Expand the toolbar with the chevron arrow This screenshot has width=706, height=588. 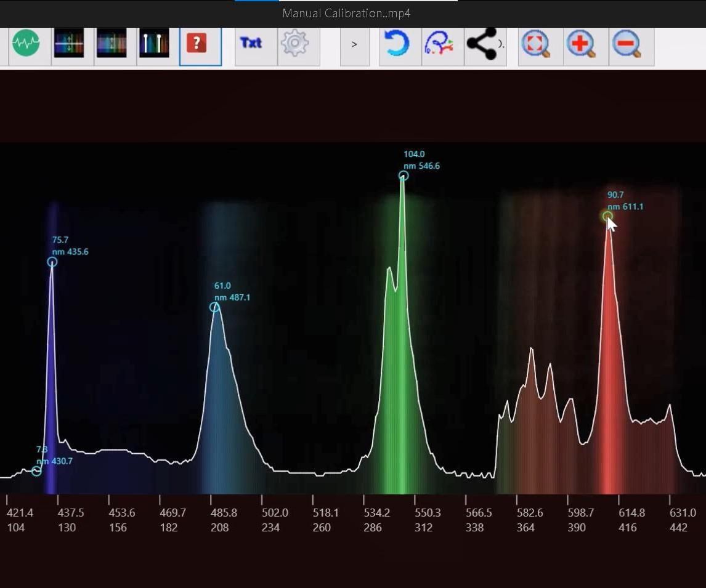pyautogui.click(x=354, y=44)
